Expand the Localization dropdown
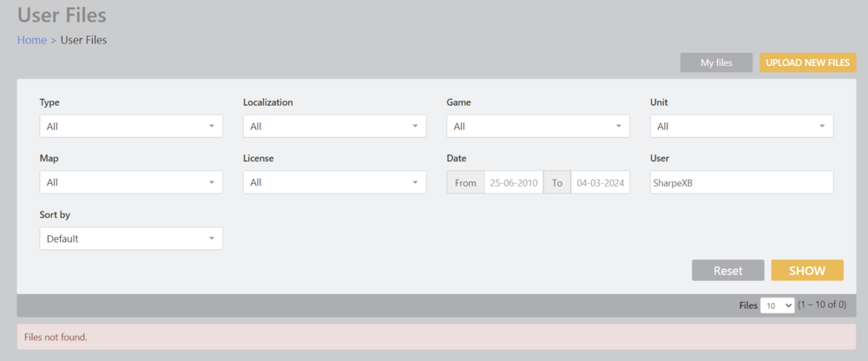868x361 pixels. (334, 127)
